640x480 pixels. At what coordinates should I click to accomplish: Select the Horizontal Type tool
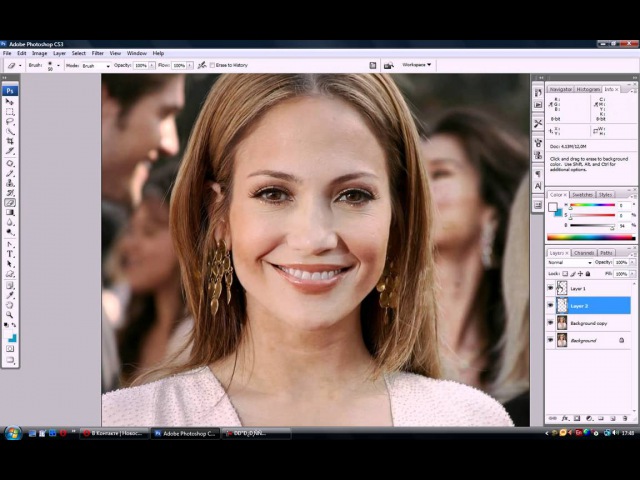10,254
